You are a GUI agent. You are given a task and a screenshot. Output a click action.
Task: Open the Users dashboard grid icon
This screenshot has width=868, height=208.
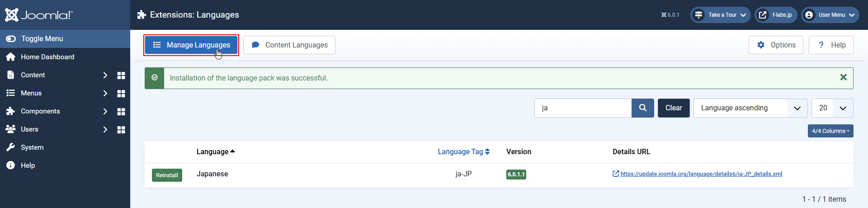tap(121, 129)
